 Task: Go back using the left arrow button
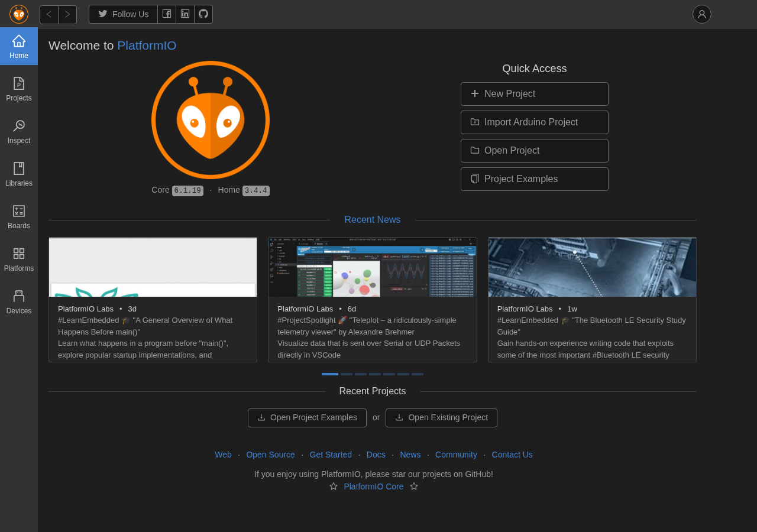(x=49, y=15)
